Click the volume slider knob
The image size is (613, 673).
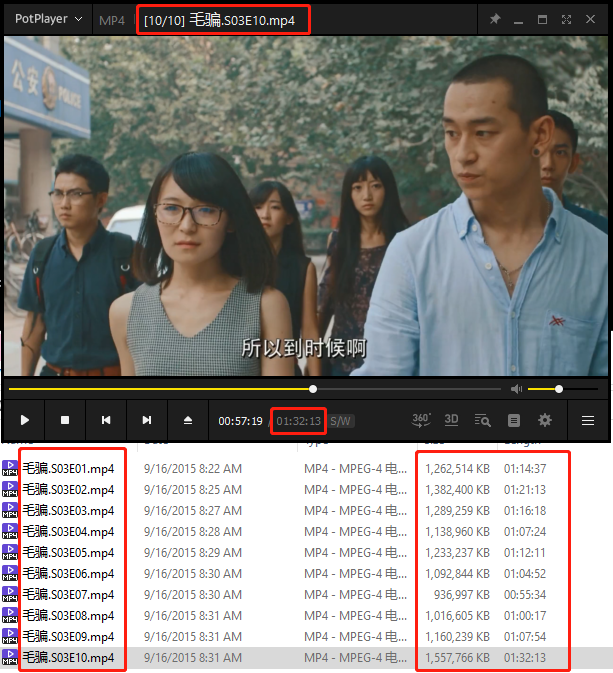pos(558,389)
